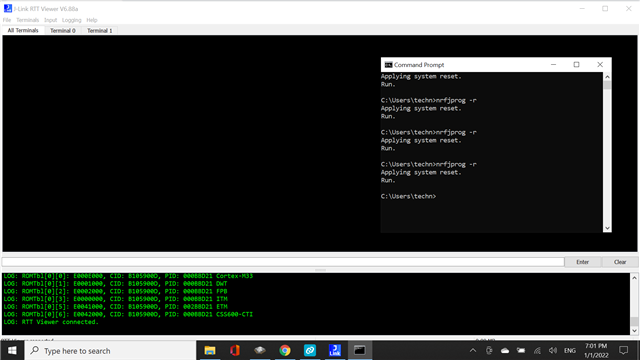The width and height of the screenshot is (640, 360).
Task: Click the log line ending CSS600-CTI
Action: [x=128, y=314]
